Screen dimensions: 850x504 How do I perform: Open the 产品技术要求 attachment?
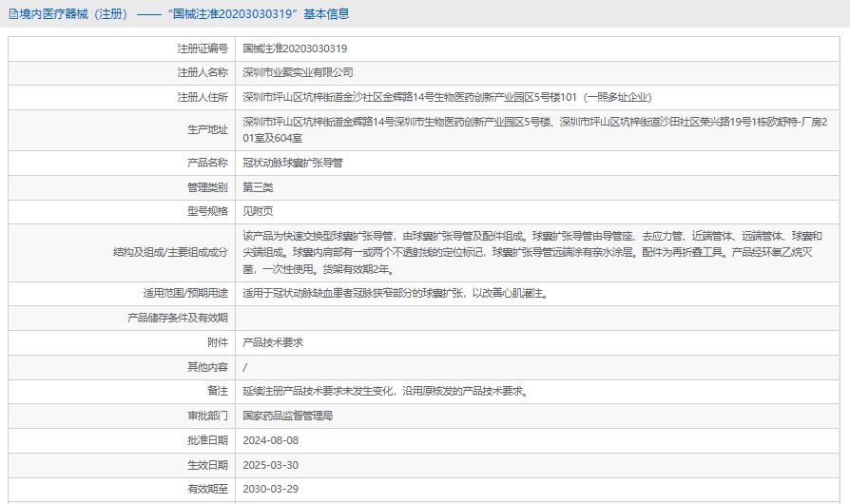pyautogui.click(x=273, y=342)
